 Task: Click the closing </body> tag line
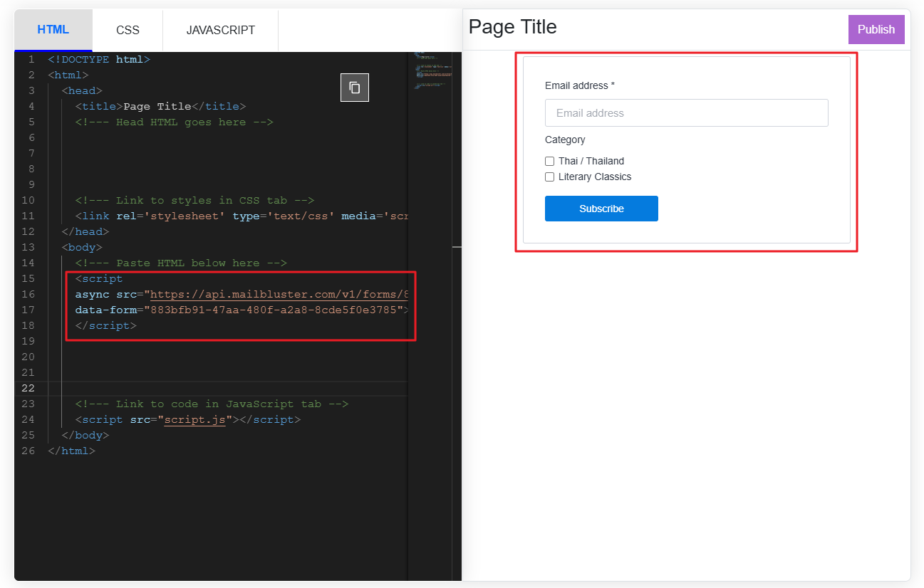[85, 435]
